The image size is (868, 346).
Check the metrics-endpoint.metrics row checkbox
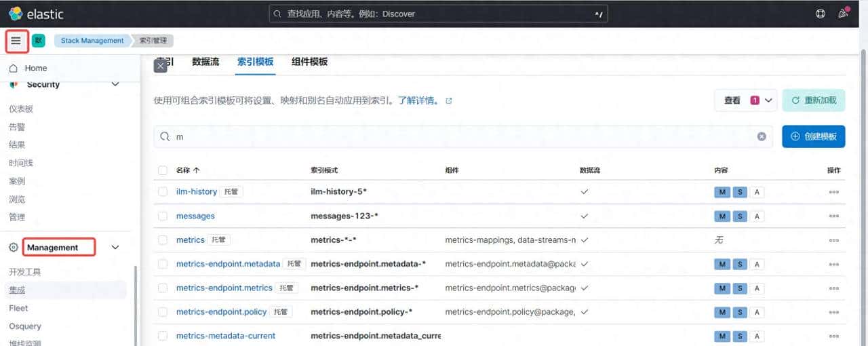163,288
